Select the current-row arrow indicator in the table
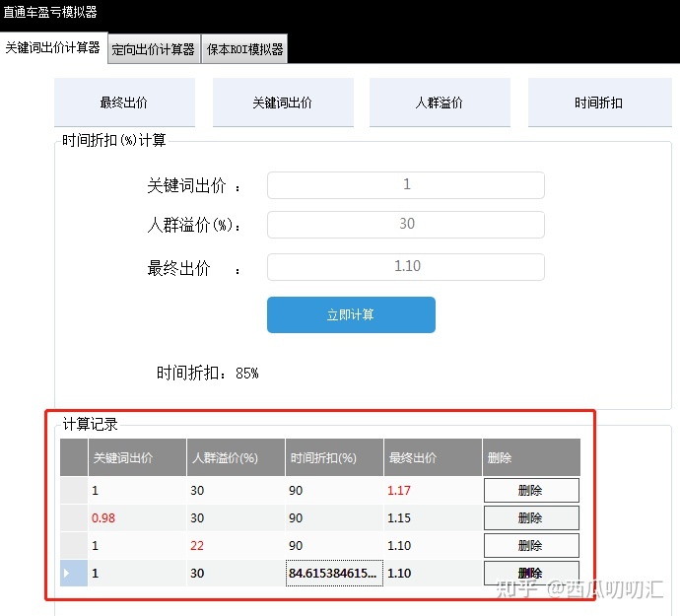This screenshot has width=680, height=616. click(74, 573)
